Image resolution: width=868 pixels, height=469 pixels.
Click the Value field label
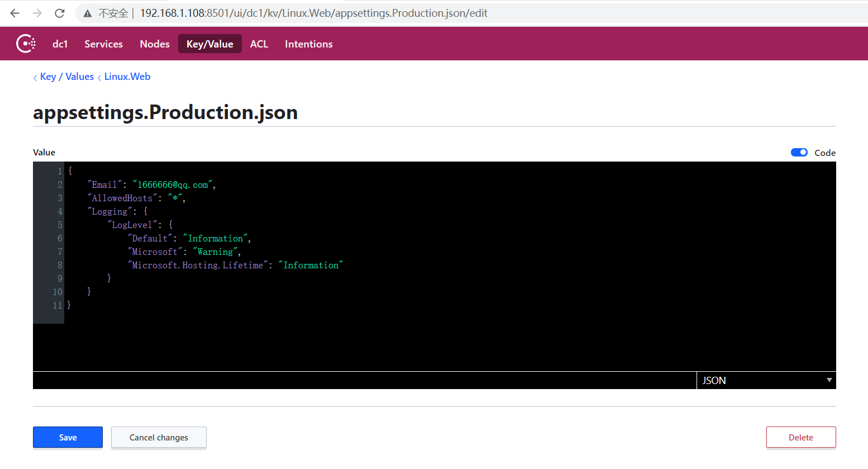point(44,153)
